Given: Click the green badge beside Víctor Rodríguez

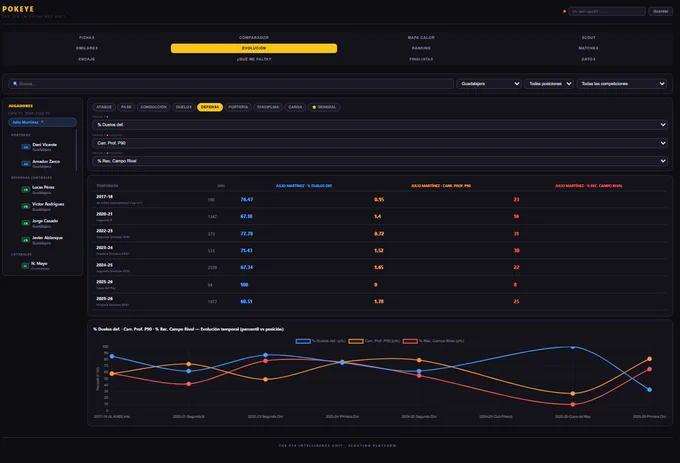Looking at the screenshot, I should coord(26,206).
